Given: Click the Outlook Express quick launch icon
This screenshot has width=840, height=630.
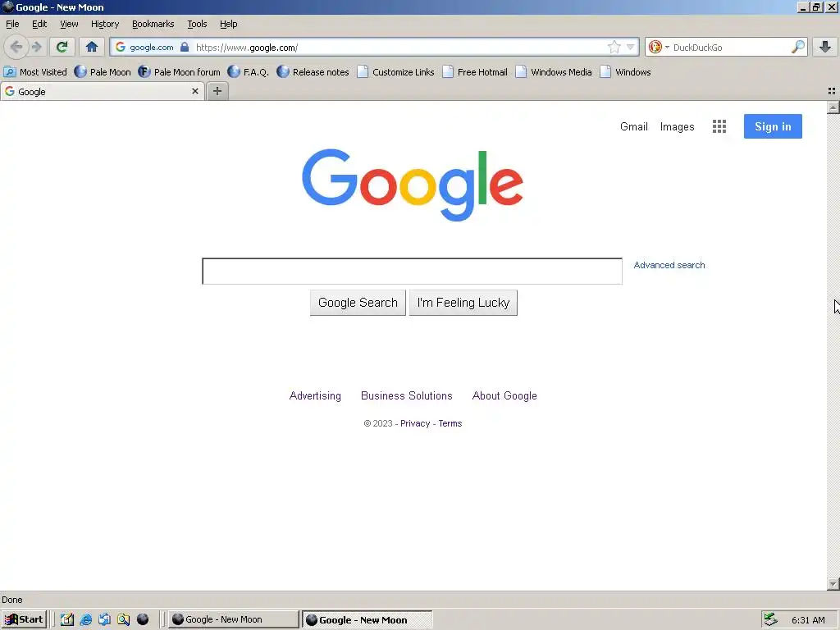Looking at the screenshot, I should [x=104, y=619].
